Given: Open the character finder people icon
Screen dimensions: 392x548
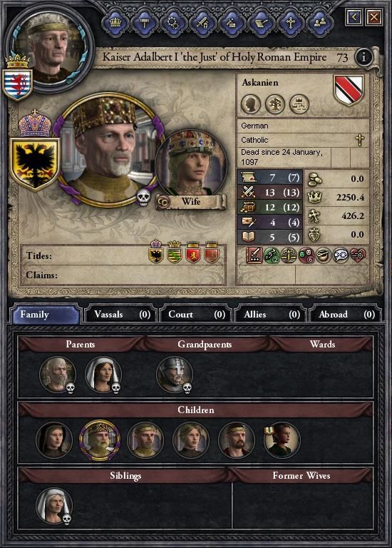Looking at the screenshot, I should (320, 23).
